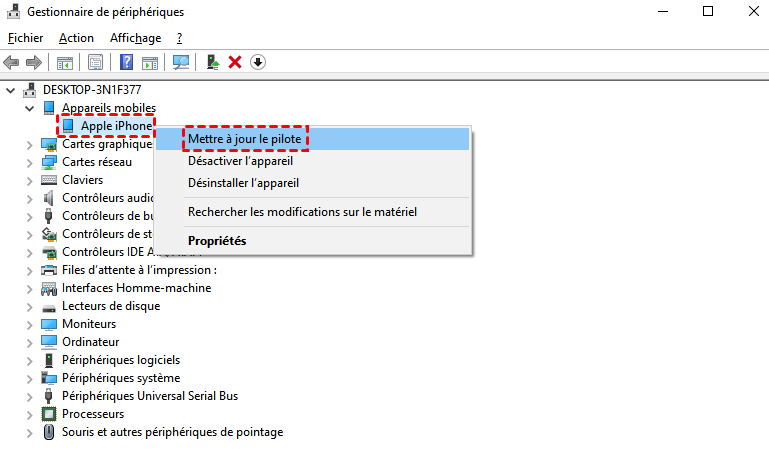Open the Fichier menu
769x458 pixels.
26,38
